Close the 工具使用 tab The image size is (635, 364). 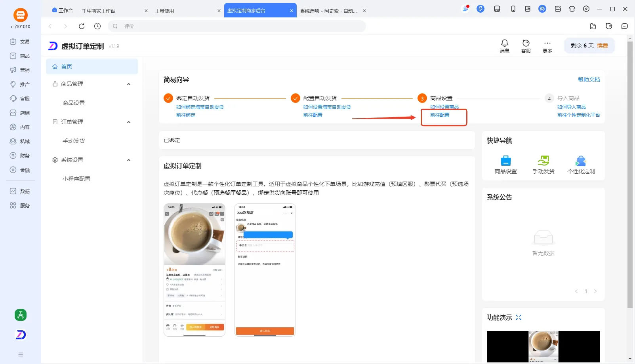[x=219, y=11]
